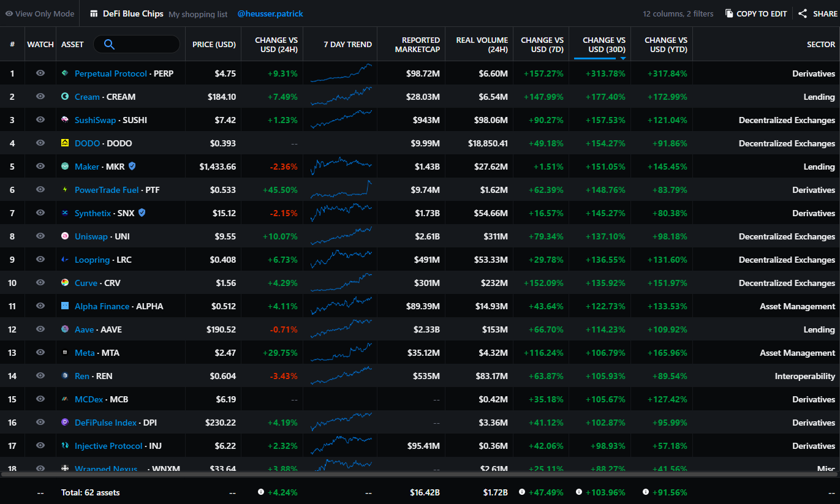Click the Cream token logo icon

click(x=65, y=97)
